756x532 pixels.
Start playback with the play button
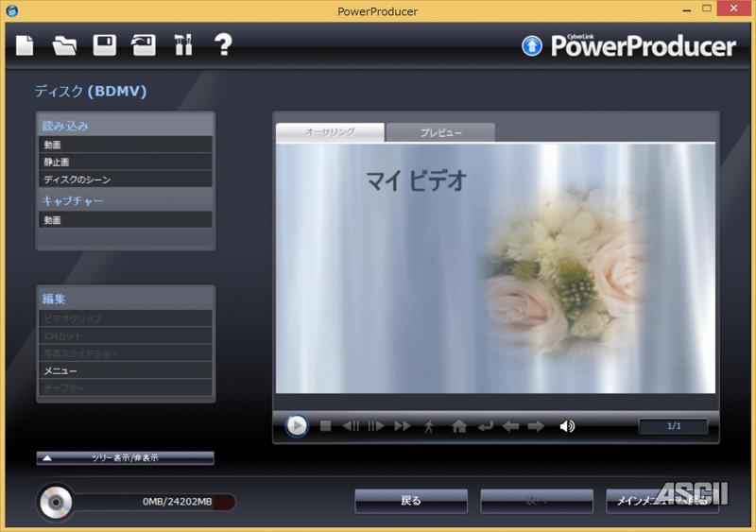click(x=297, y=426)
